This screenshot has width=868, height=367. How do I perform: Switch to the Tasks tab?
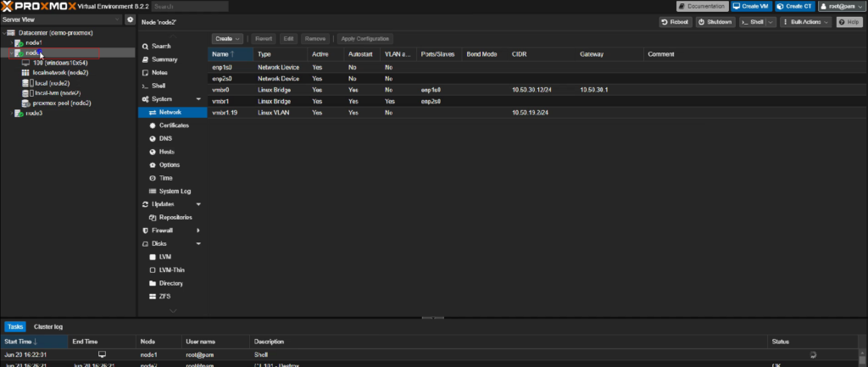point(15,326)
